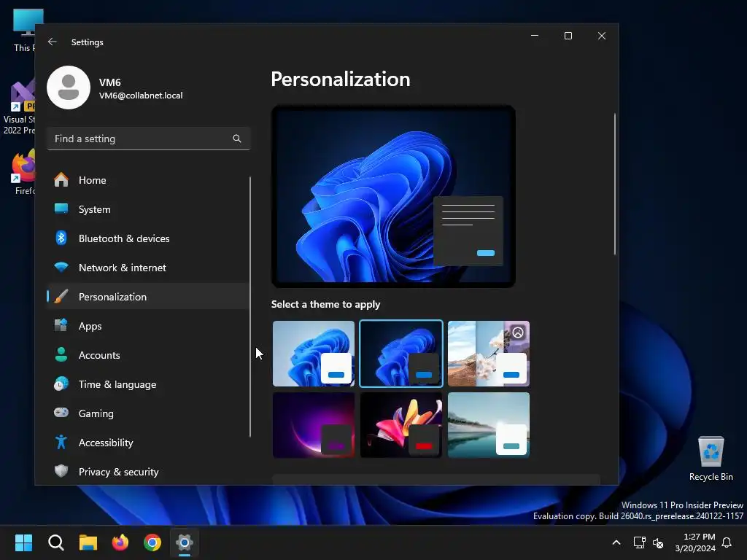This screenshot has height=560, width=747.
Task: Launch Google Chrome from the taskbar
Action: [x=152, y=542]
